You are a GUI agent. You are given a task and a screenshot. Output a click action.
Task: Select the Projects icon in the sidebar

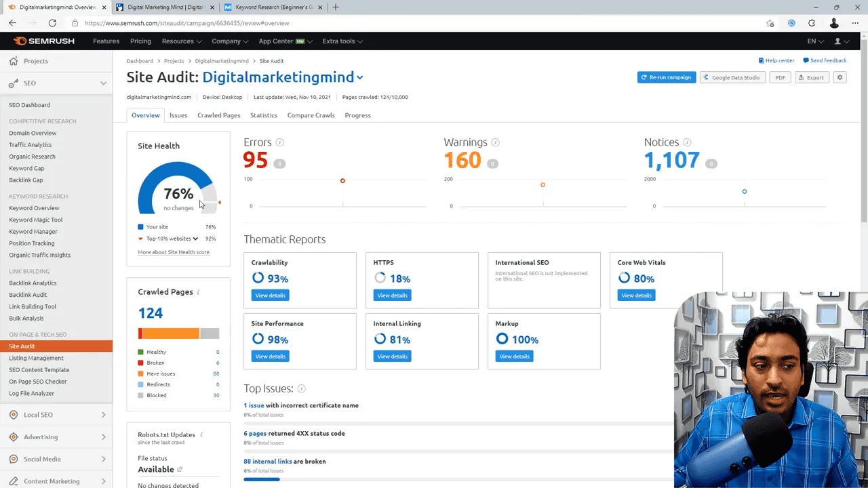(x=13, y=60)
